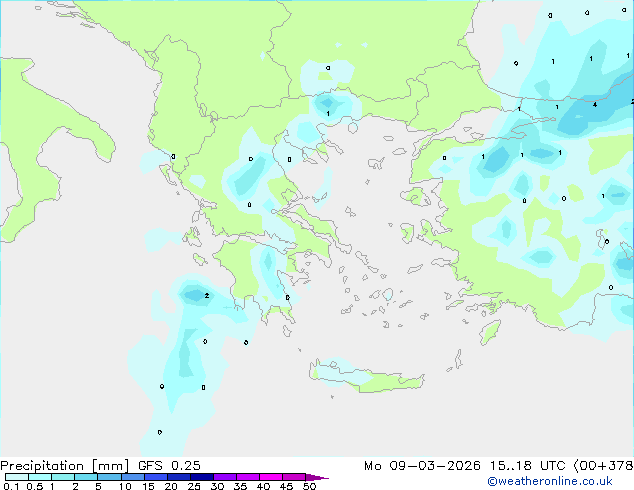Select the date 'Mo 09-03-2026' text
The image size is (634, 490).
(422, 466)
